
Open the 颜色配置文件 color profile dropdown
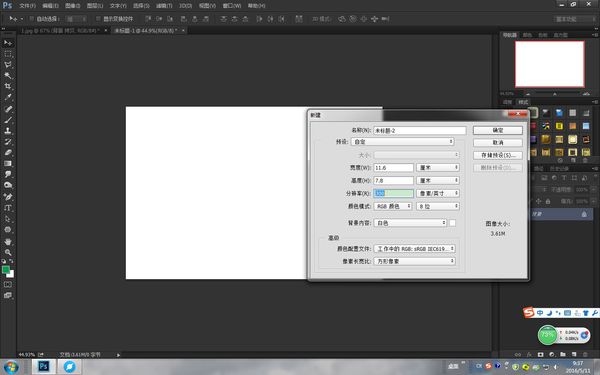414,249
